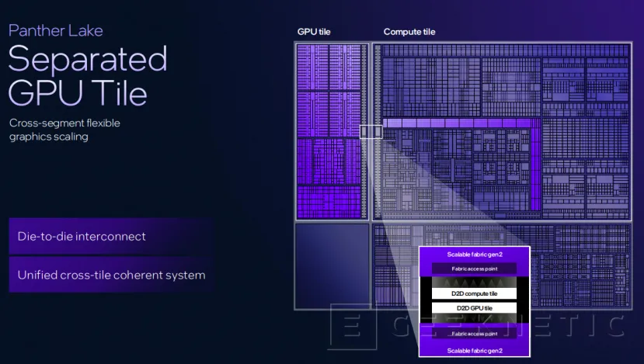This screenshot has width=644, height=364.
Task: Click the horizontal bright strip inside the compute tile
Action: point(458,123)
